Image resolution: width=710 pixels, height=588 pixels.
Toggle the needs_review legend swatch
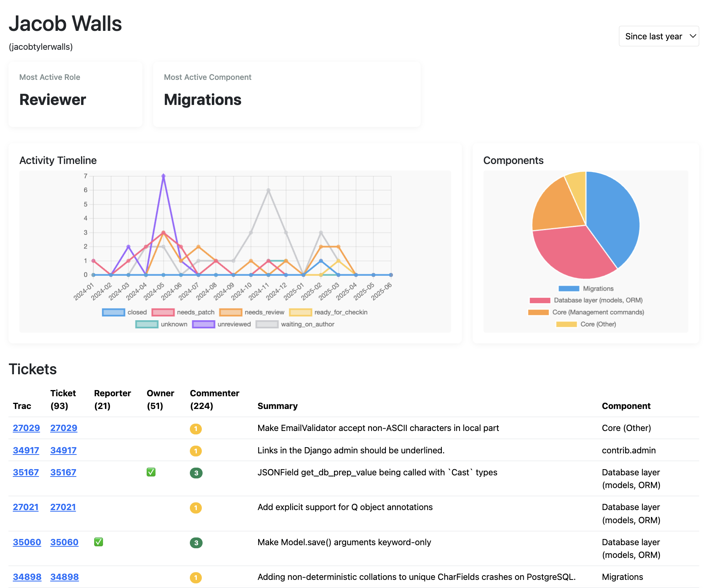(230, 312)
